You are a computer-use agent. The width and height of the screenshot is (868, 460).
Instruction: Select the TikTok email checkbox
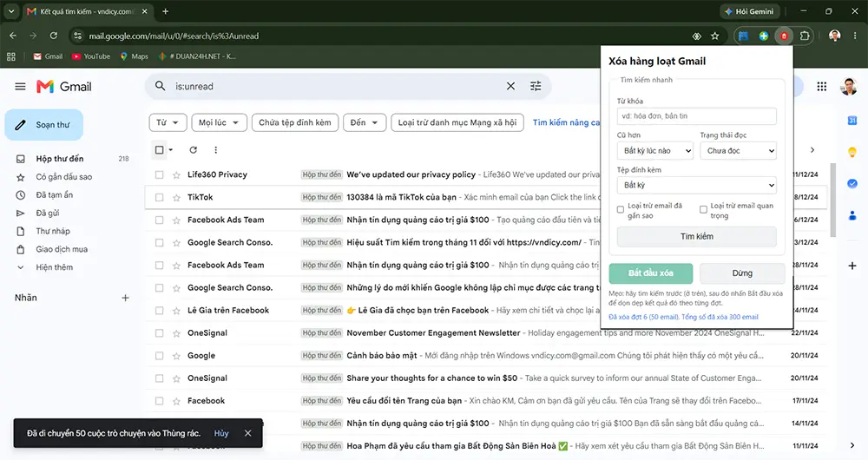click(x=160, y=198)
